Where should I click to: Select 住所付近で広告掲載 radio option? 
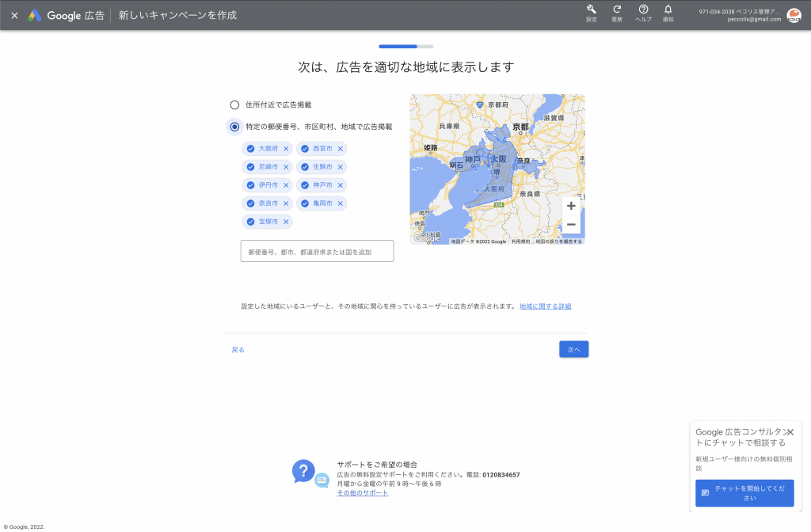coord(234,105)
